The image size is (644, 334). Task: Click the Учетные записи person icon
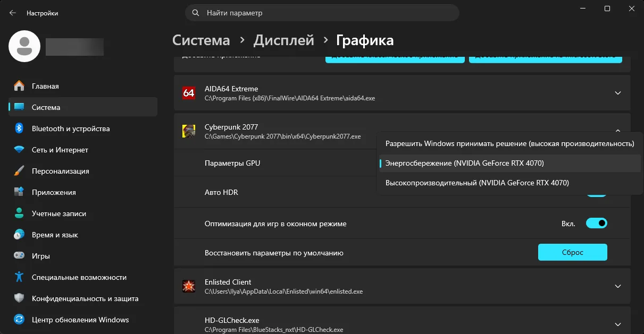(x=19, y=213)
